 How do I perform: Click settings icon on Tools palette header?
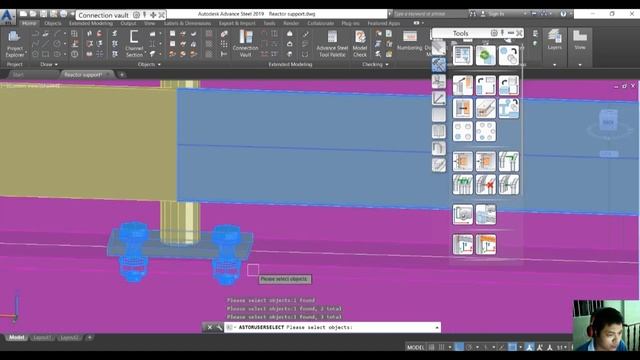tap(494, 33)
